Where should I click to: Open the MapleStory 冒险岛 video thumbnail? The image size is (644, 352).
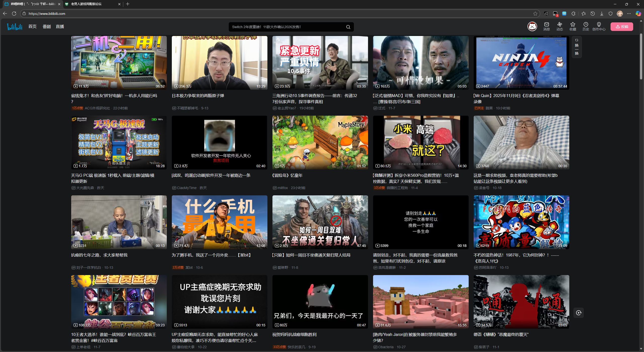320,142
